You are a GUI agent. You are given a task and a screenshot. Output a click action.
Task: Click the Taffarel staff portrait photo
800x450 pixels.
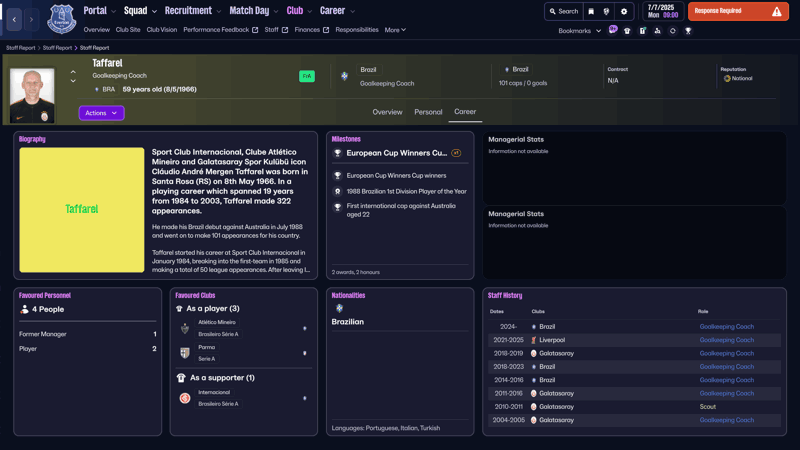(x=32, y=95)
